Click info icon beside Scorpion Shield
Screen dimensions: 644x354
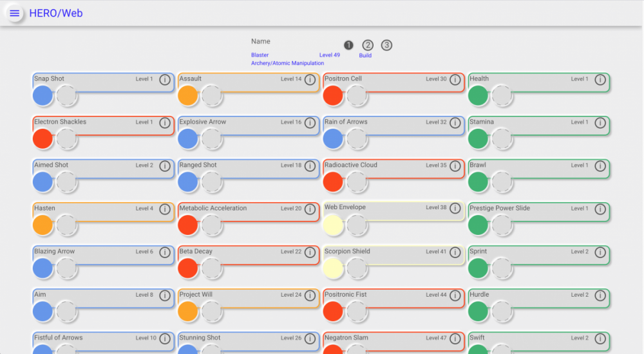(455, 252)
